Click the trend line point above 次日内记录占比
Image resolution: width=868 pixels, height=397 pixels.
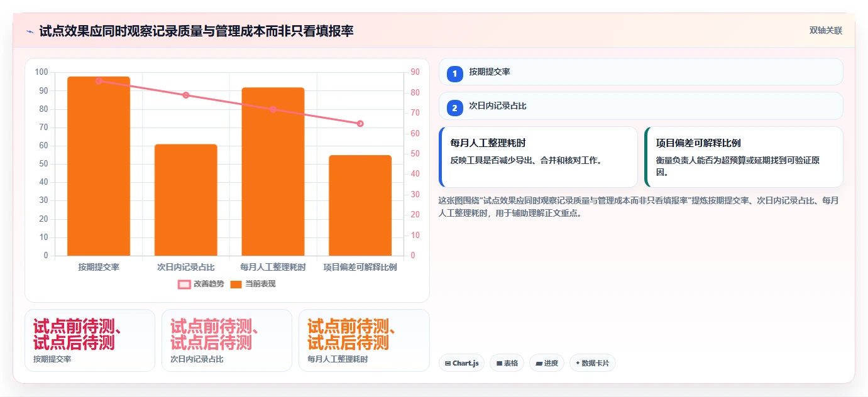pyautogui.click(x=186, y=95)
